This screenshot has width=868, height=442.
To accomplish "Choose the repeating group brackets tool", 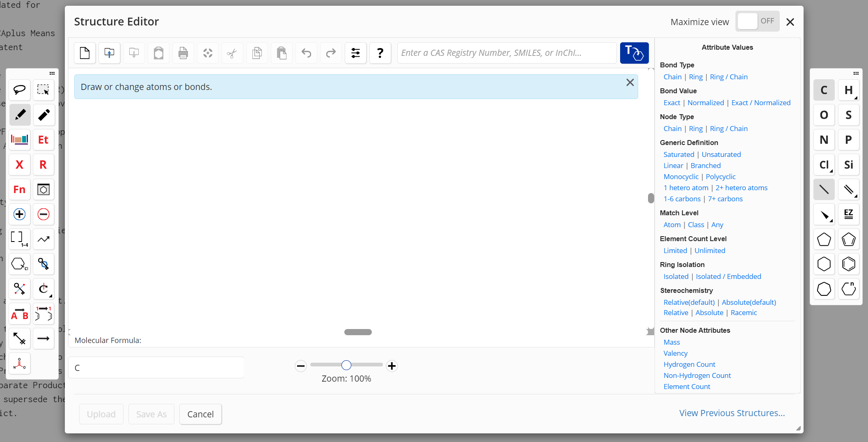I will tap(19, 239).
